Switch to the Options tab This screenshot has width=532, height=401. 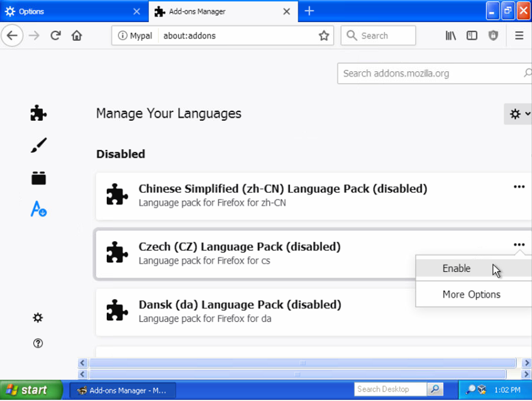(x=74, y=11)
